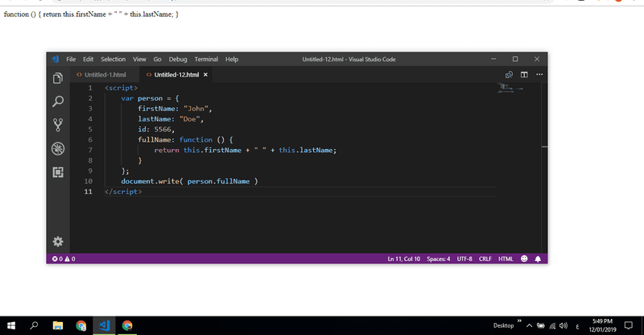This screenshot has height=335, width=644.
Task: Click Ln 11, Col 10 status entry
Action: pyautogui.click(x=404, y=258)
